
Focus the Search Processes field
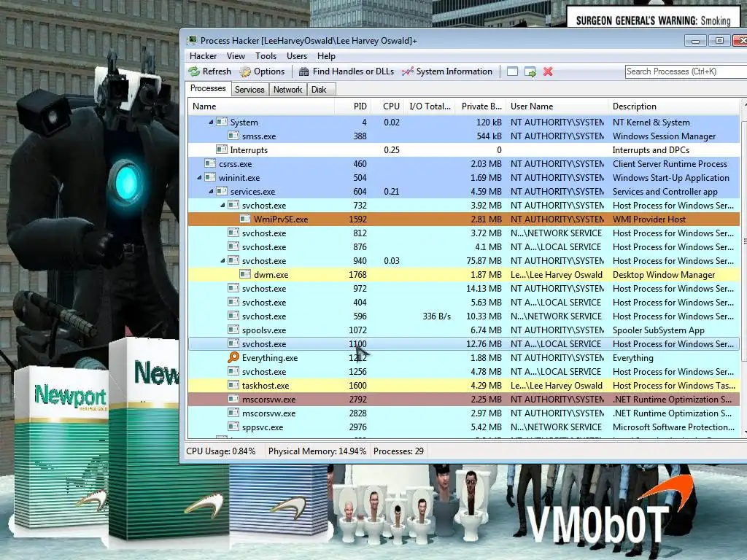[686, 71]
